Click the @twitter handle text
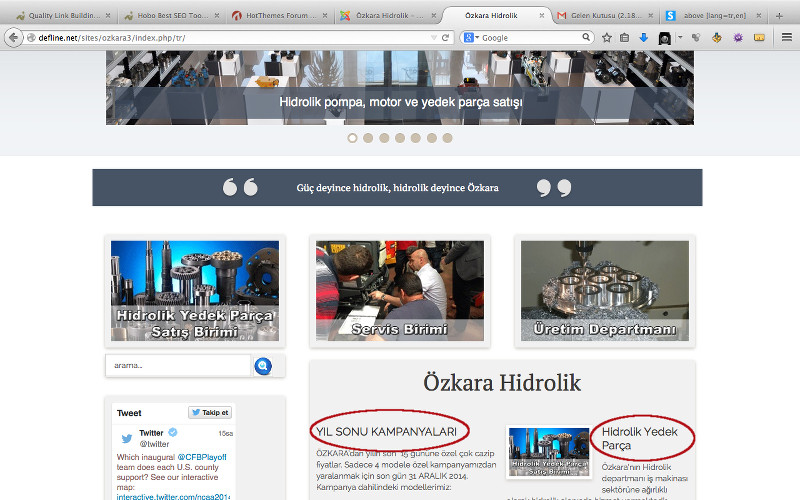This screenshot has width=800, height=500. pos(154,444)
